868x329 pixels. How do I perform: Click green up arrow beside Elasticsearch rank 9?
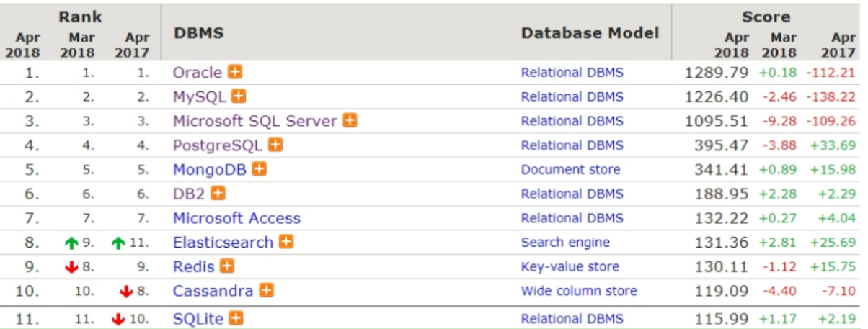[x=71, y=243]
